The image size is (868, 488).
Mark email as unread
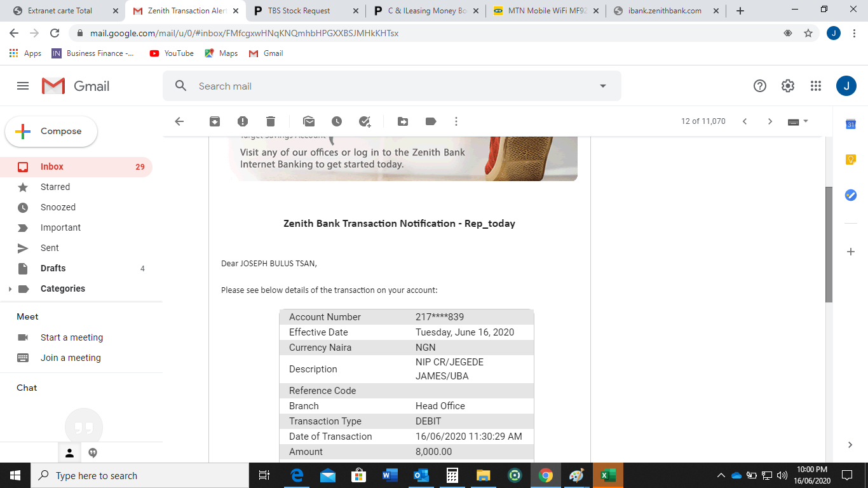click(309, 121)
